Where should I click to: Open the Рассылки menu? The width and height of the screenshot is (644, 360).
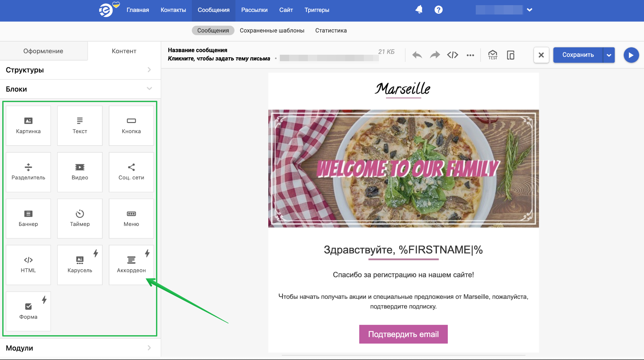coord(254,10)
